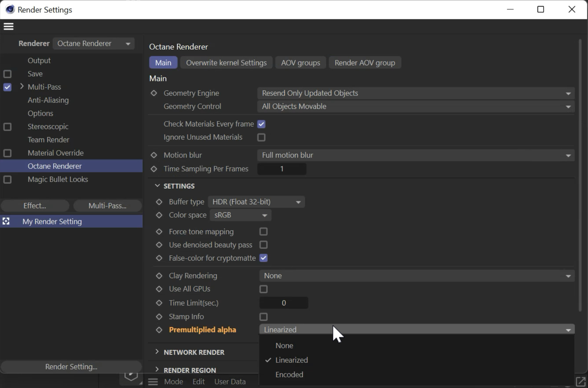The height and width of the screenshot is (388, 588).
Task: Open the Render AOV group tab
Action: point(365,63)
